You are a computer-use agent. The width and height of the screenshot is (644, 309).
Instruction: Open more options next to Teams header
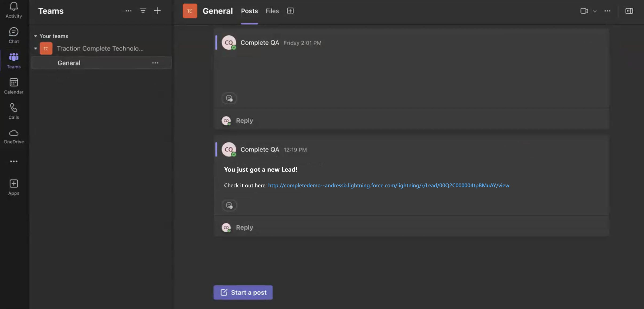[128, 11]
